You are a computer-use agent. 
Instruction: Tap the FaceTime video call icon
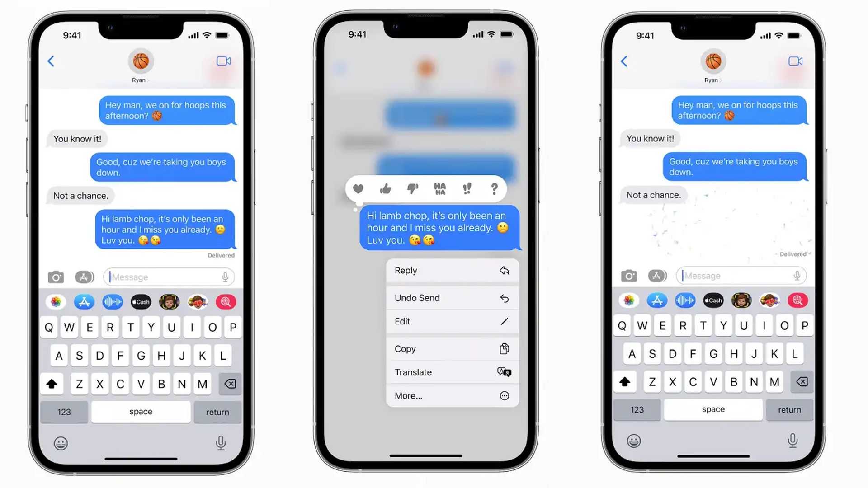point(224,61)
